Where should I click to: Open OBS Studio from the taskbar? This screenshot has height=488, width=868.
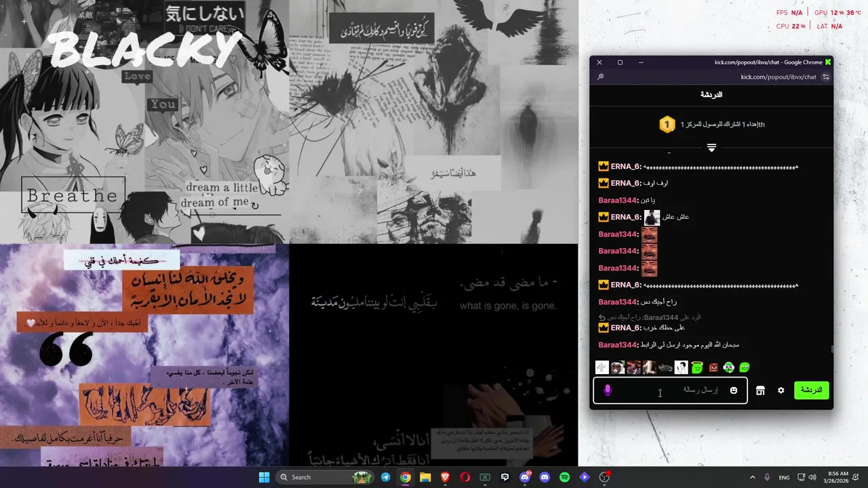coord(604,477)
